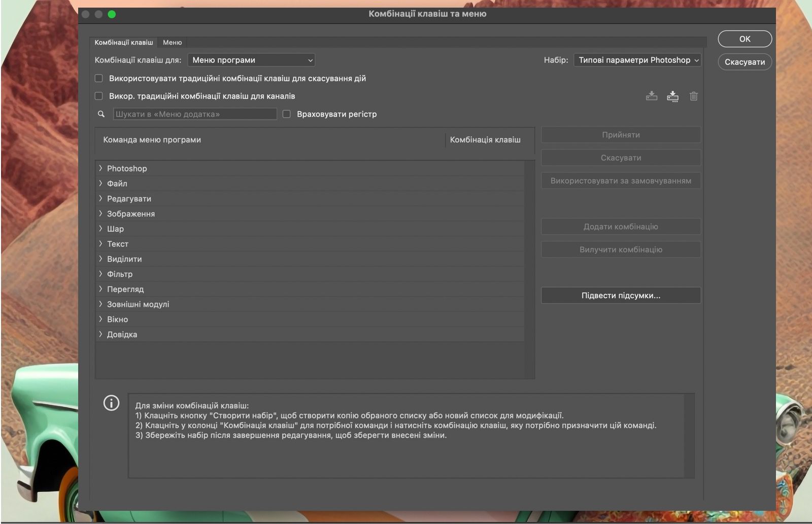812x524 pixels.
Task: Click the "Підвести підсумки..." button
Action: [x=621, y=295]
